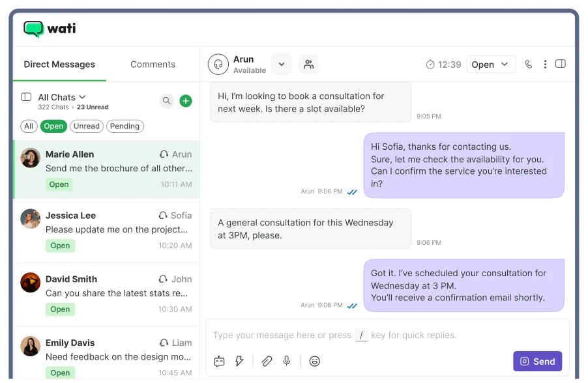This screenshot has width=588, height=383.
Task: Switch to the Comments tab
Action: (153, 64)
